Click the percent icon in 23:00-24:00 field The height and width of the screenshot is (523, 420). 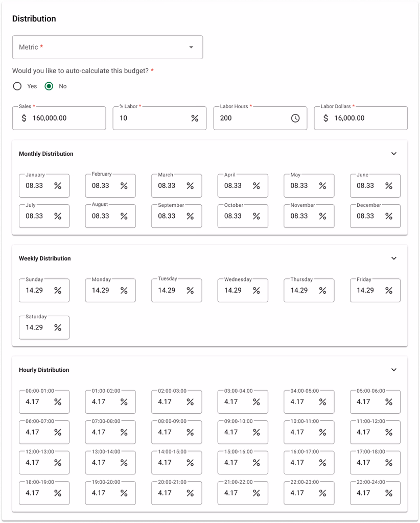click(x=389, y=493)
